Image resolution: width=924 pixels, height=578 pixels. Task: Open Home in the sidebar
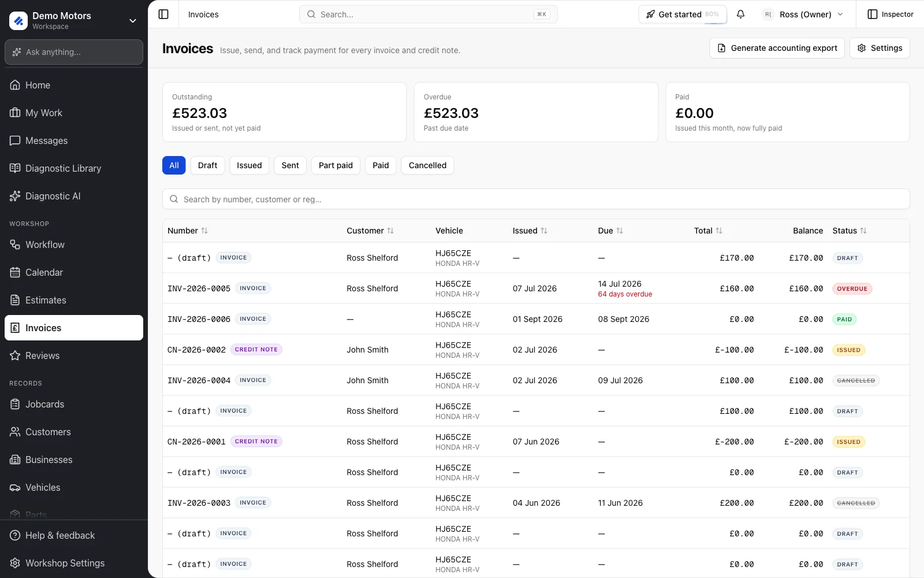click(74, 85)
